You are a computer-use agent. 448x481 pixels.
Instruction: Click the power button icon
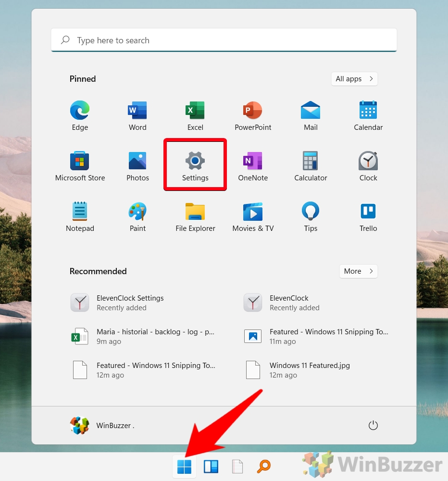click(373, 425)
